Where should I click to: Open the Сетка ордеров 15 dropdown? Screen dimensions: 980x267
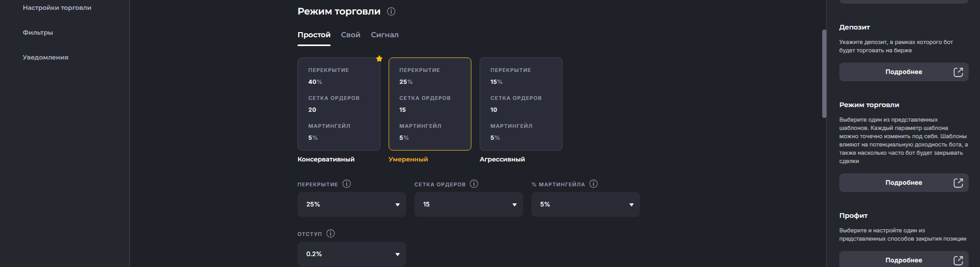[x=469, y=204]
